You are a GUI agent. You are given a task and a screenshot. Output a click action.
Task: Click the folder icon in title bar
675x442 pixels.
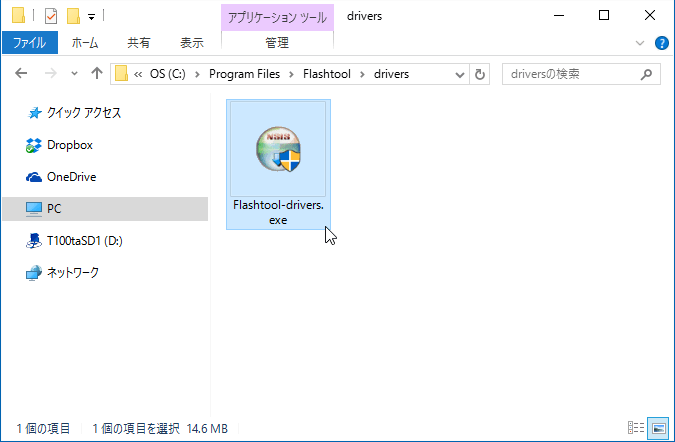[19, 15]
